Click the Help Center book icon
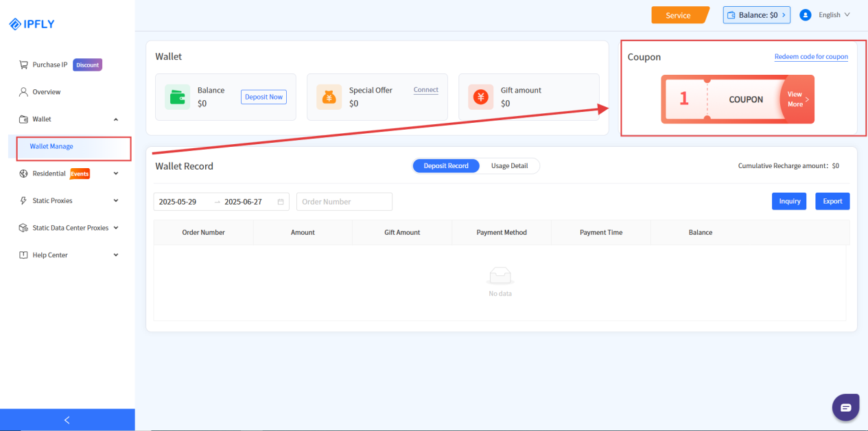Image resolution: width=868 pixels, height=431 pixels. coord(23,255)
